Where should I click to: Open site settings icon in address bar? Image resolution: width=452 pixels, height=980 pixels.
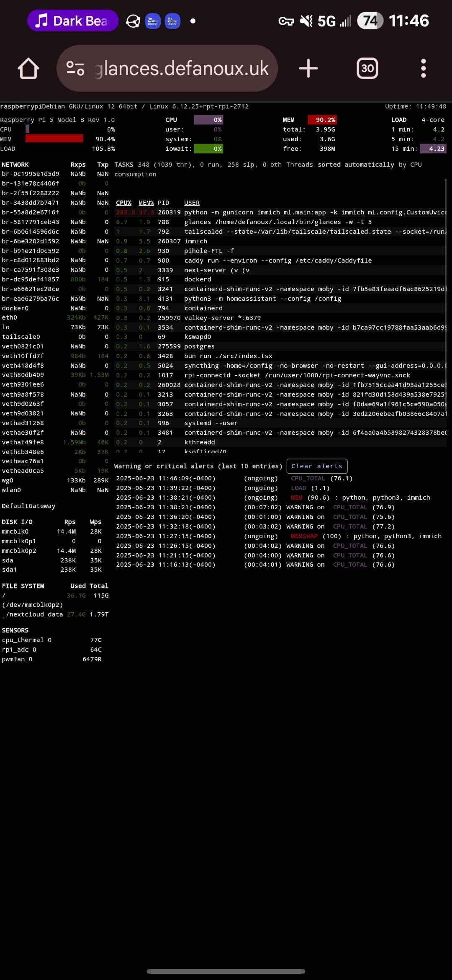[75, 68]
